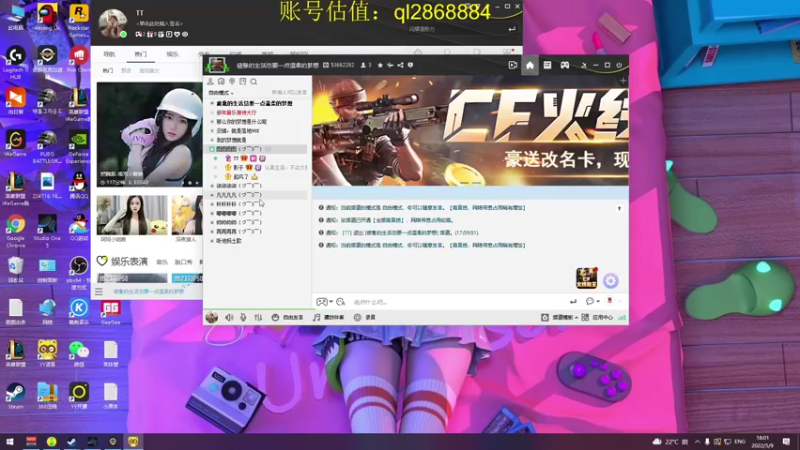Open the purple settings gear in chat area
The width and height of the screenshot is (800, 450).
coord(611,281)
